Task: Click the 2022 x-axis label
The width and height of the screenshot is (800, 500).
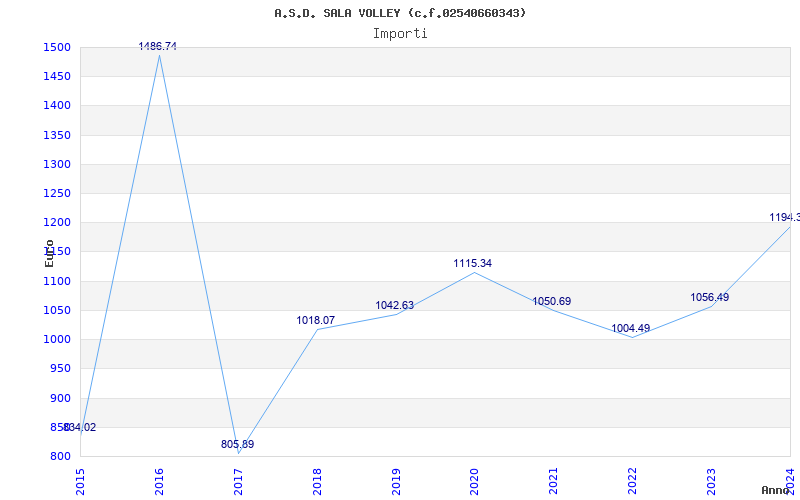Action: pyautogui.click(x=633, y=481)
